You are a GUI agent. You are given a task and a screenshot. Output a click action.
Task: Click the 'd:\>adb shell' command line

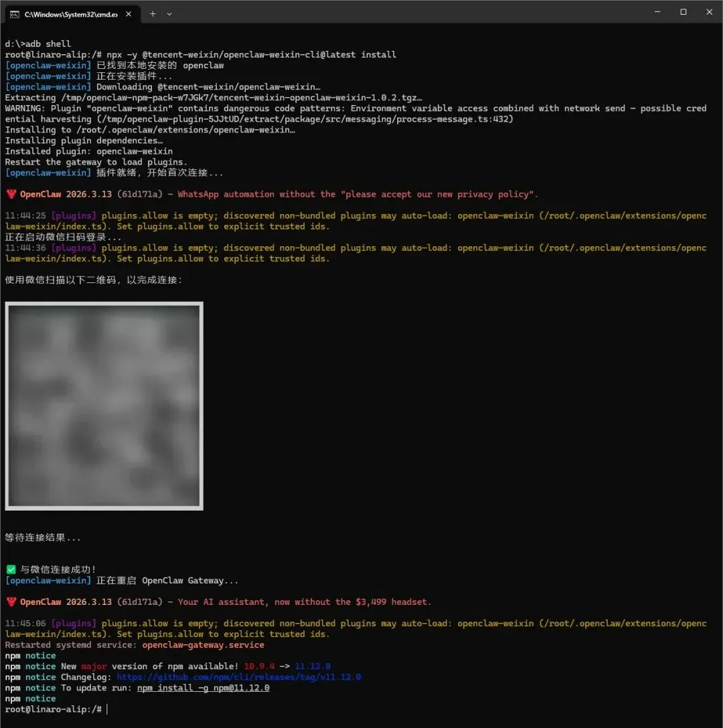38,43
